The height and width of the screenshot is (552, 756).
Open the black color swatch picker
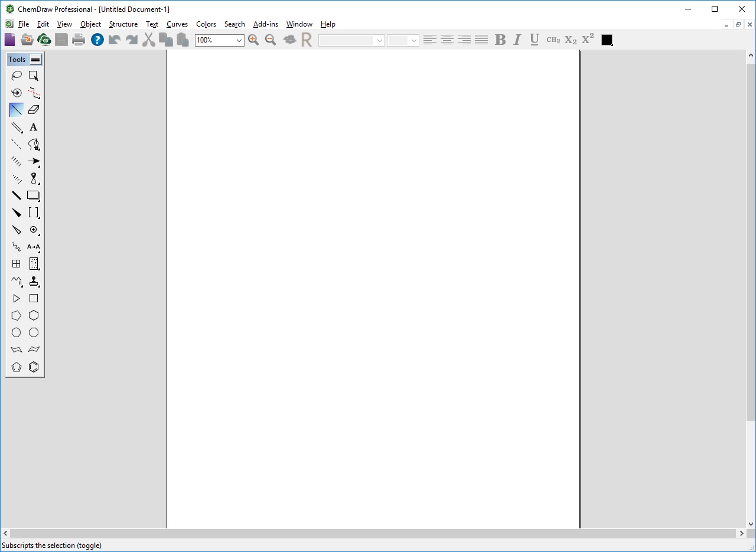click(x=607, y=40)
